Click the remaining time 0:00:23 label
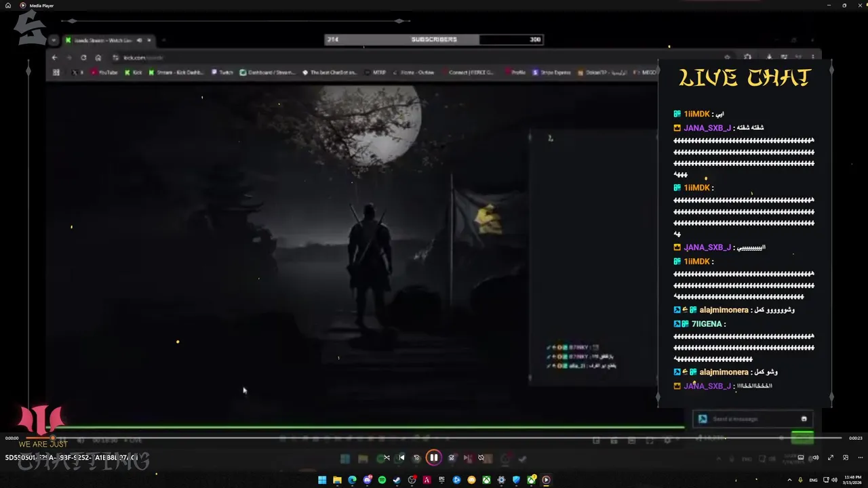 click(856, 438)
